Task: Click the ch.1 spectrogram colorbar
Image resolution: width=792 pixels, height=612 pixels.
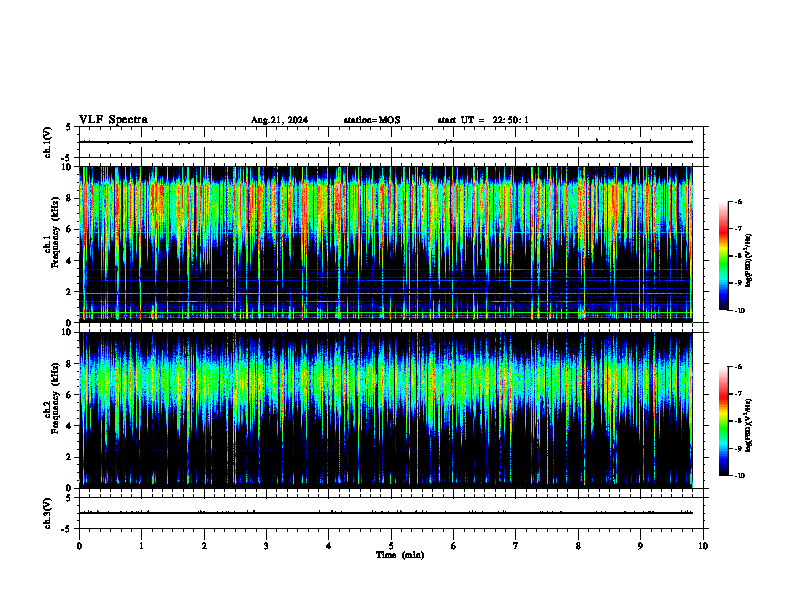Action: [723, 256]
